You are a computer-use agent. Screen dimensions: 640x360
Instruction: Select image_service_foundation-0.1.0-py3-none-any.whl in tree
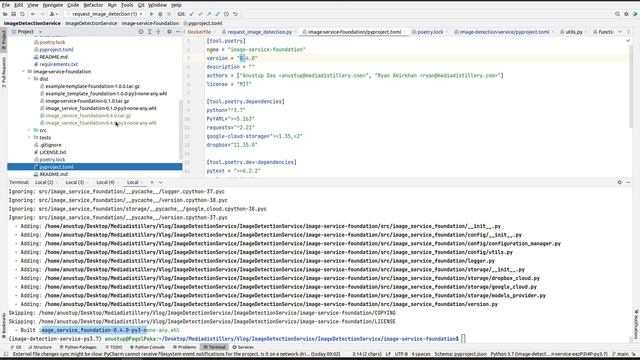click(101, 108)
